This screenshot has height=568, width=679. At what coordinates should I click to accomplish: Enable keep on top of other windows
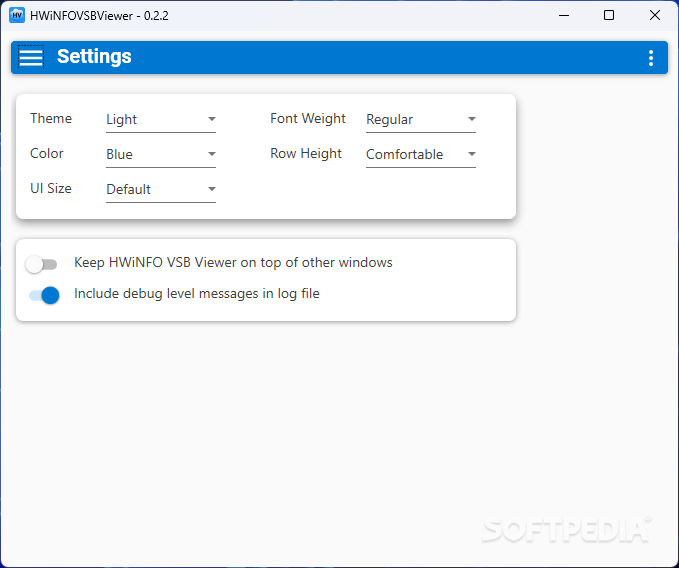pyautogui.click(x=42, y=264)
